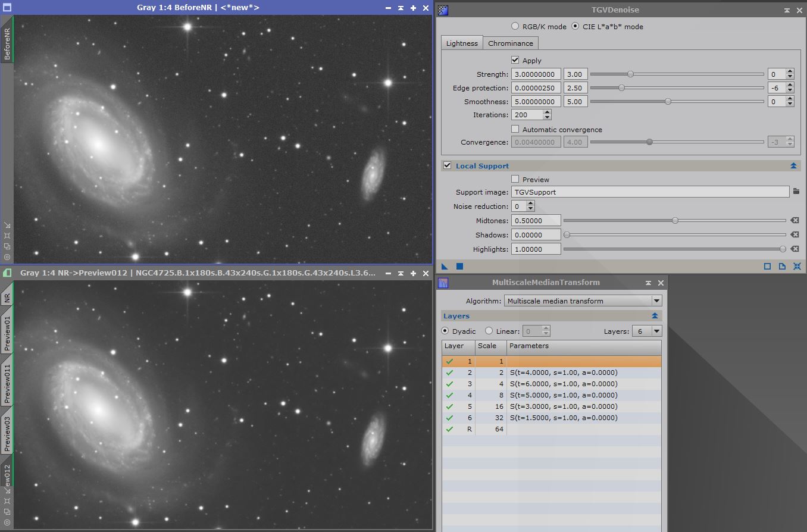The height and width of the screenshot is (532, 807).
Task: Click the New Instance triangle in TGVDenoise
Action: coord(445,266)
